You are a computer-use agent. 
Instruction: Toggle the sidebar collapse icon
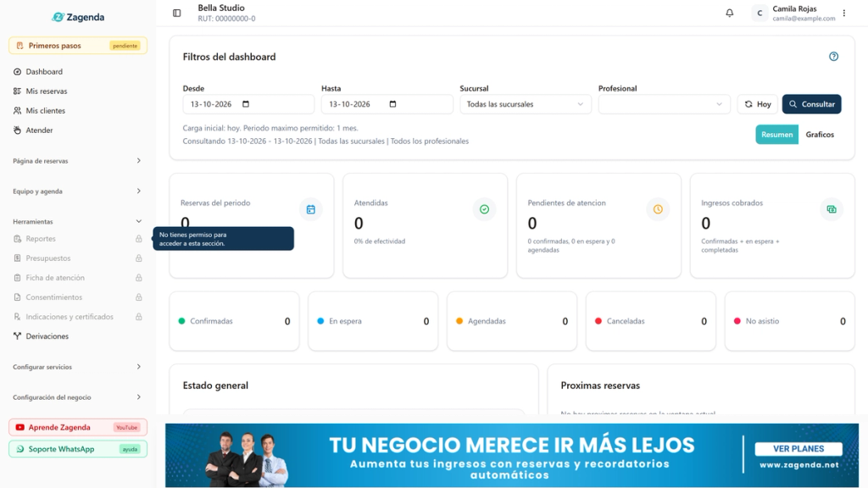[176, 13]
